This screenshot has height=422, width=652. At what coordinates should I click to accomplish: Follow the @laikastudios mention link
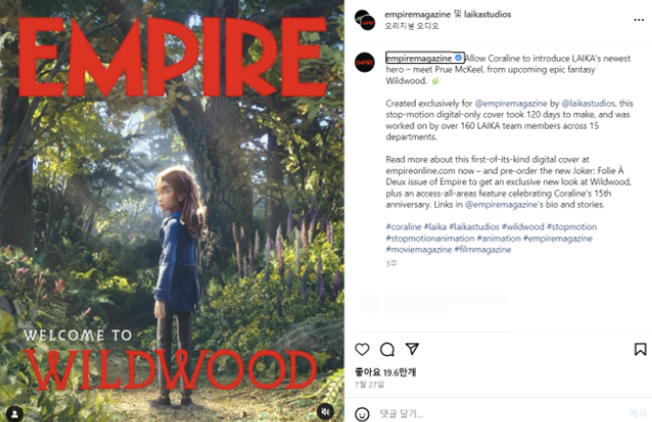click(588, 103)
